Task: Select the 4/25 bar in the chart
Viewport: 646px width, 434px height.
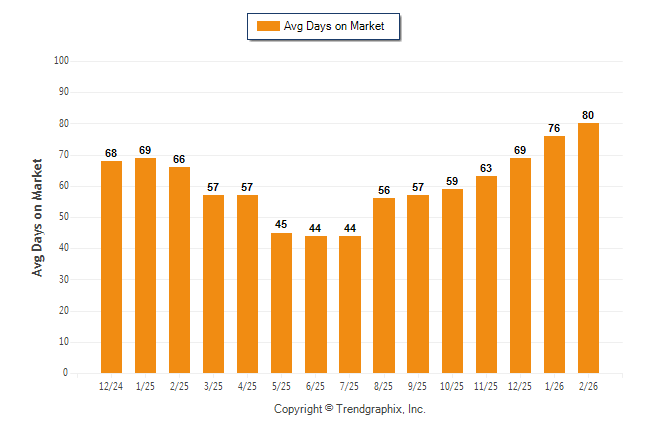Action: 247,284
